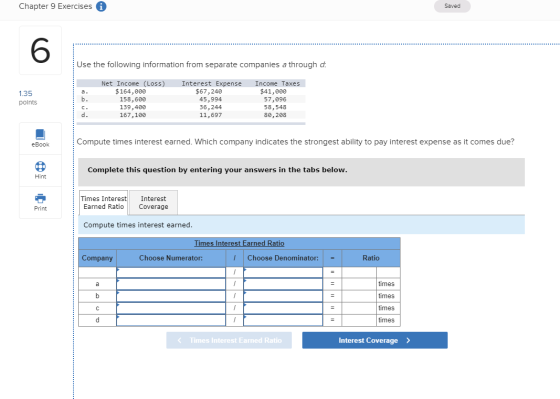Switch to the Interest Coverage tab
This screenshot has width=560, height=399.
[154, 203]
